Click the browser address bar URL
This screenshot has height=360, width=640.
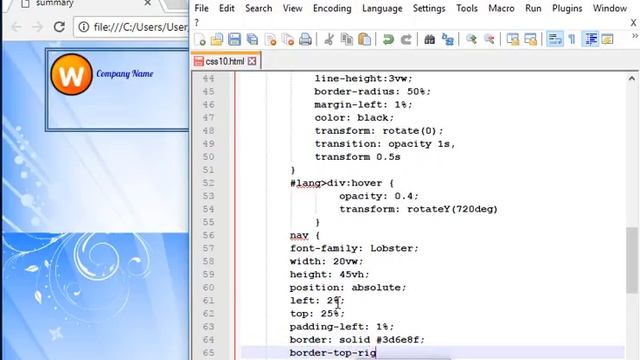point(140,27)
